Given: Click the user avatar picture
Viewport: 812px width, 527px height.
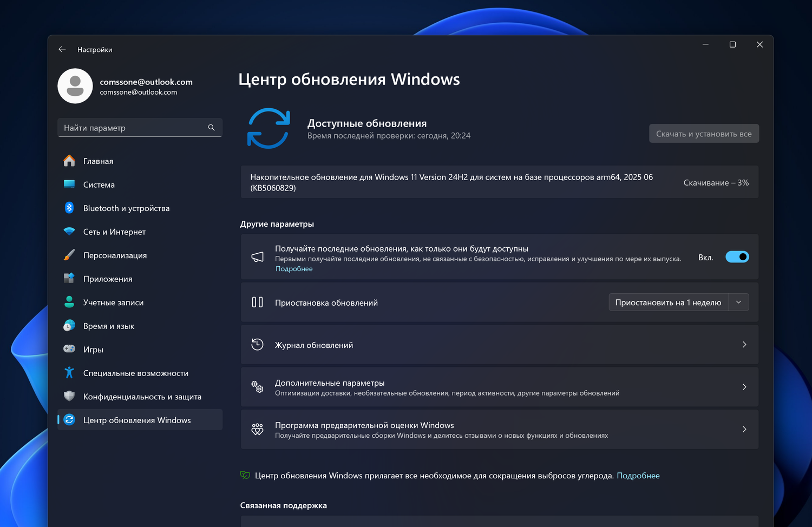Looking at the screenshot, I should point(75,86).
